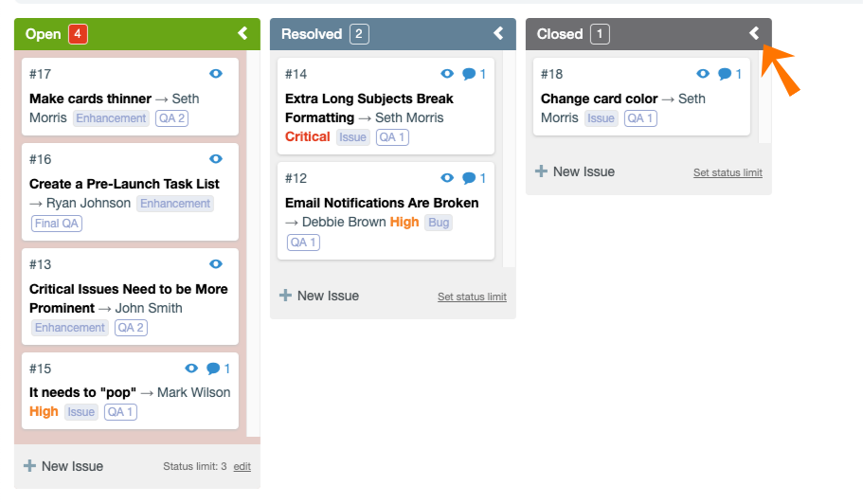
Task: Click the Resolved column count badge
Action: click(x=359, y=34)
